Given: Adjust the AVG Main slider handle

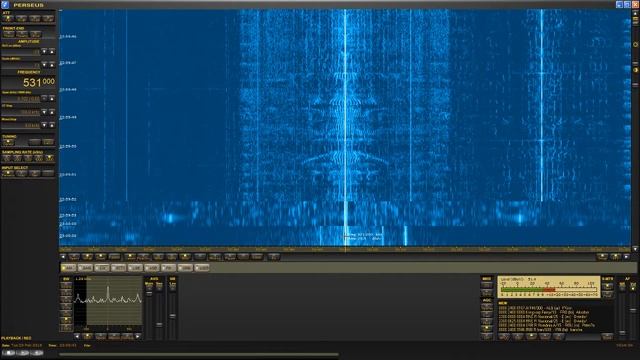Looking at the screenshot, I should 149,293.
